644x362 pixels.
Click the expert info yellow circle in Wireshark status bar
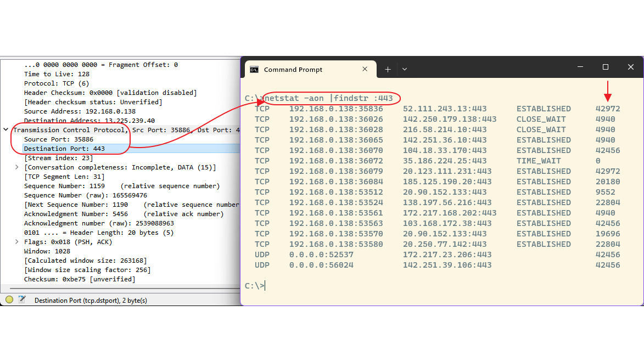coord(9,299)
